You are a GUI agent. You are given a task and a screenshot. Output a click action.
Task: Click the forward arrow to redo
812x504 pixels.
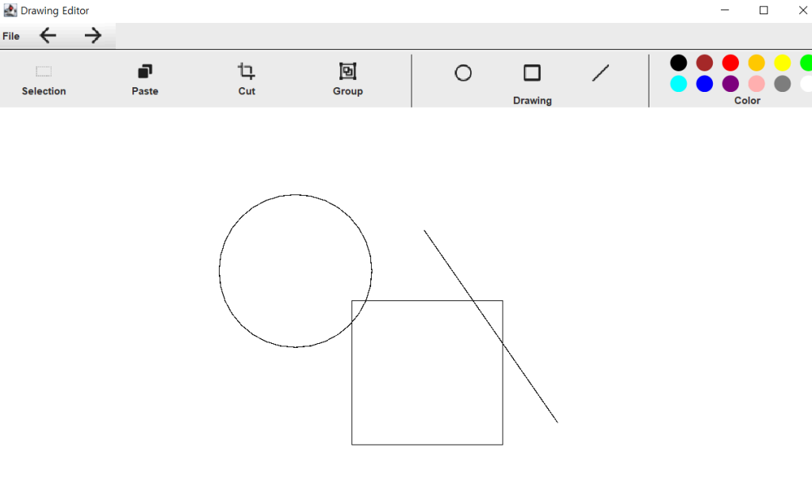[x=93, y=36]
